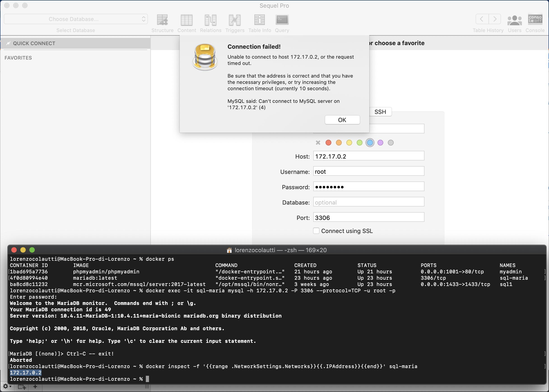Click 'mariadb:latest' image name in Terminal
549x392 pixels.
point(95,278)
